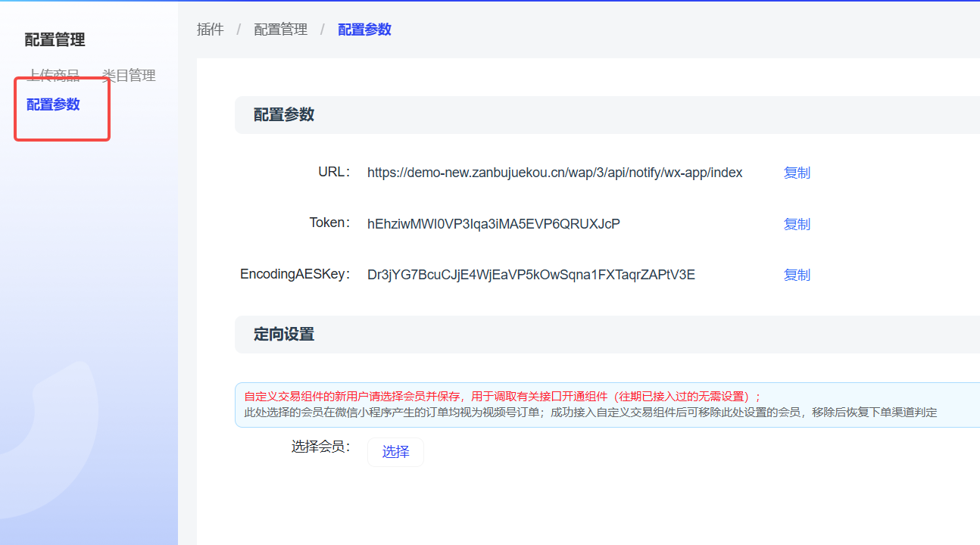This screenshot has width=980, height=545.
Task: Go to 插件 in the breadcrumb
Action: [x=210, y=30]
